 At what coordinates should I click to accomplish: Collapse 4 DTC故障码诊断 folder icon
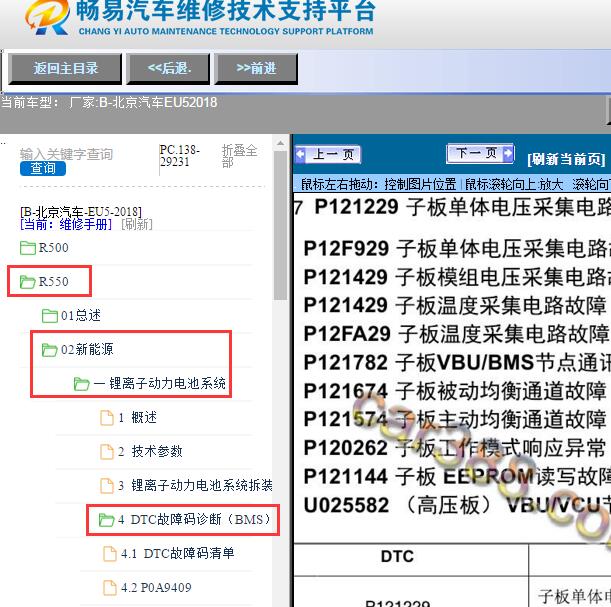106,520
